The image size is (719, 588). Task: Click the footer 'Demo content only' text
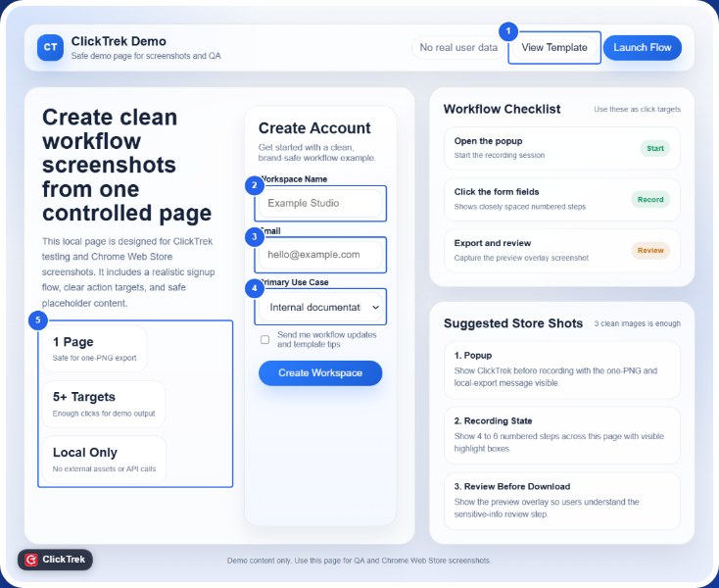(359, 561)
